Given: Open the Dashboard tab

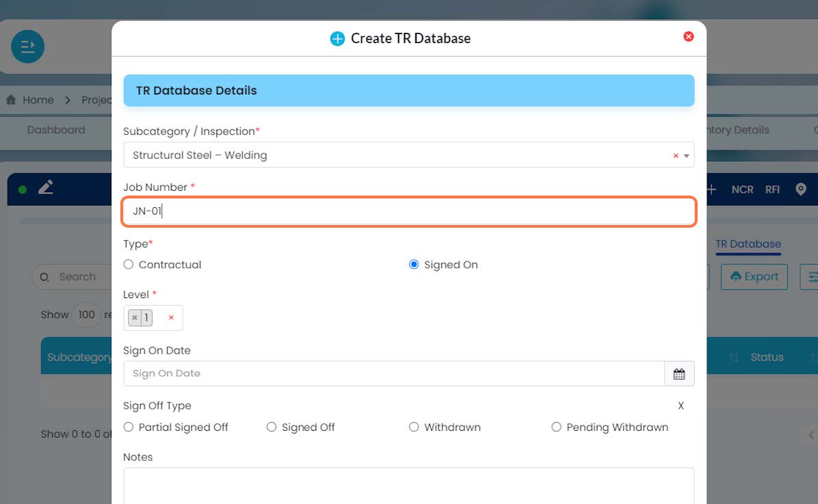Looking at the screenshot, I should (x=56, y=130).
